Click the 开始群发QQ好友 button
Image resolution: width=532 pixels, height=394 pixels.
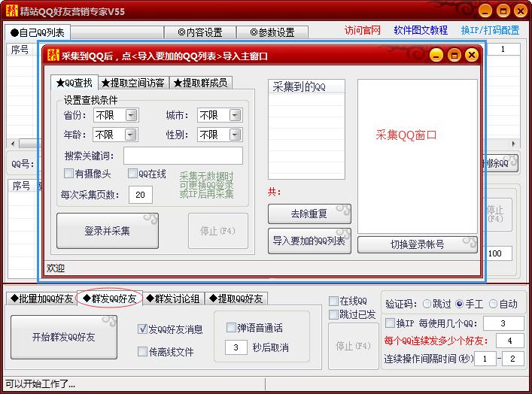coord(64,337)
